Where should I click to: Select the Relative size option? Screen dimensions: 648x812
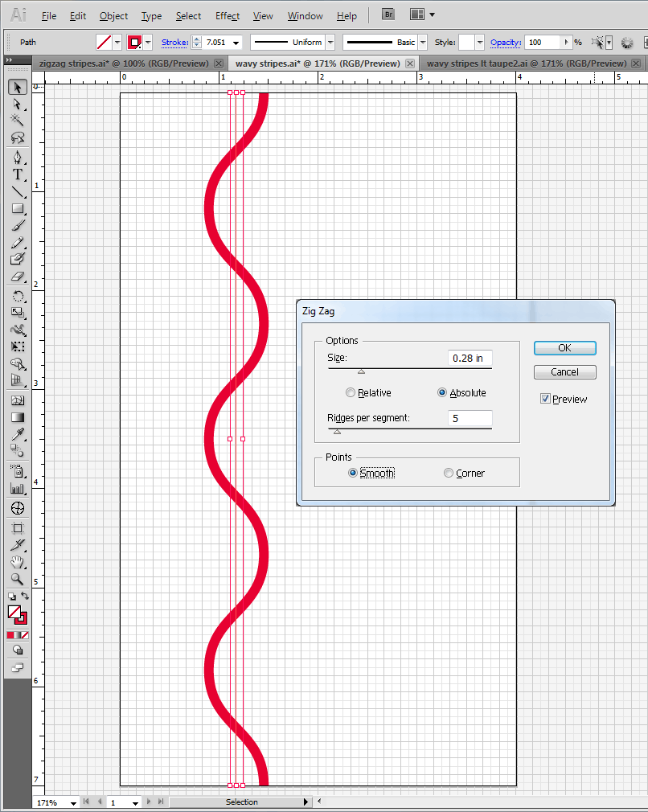[351, 393]
